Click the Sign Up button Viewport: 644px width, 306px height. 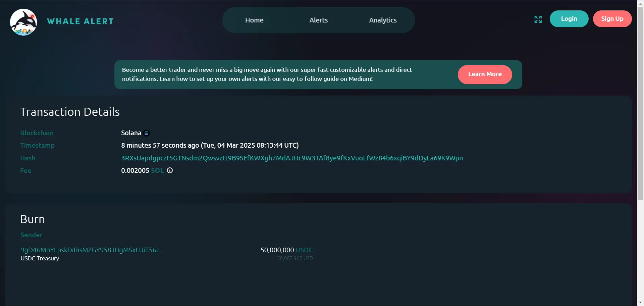click(612, 19)
